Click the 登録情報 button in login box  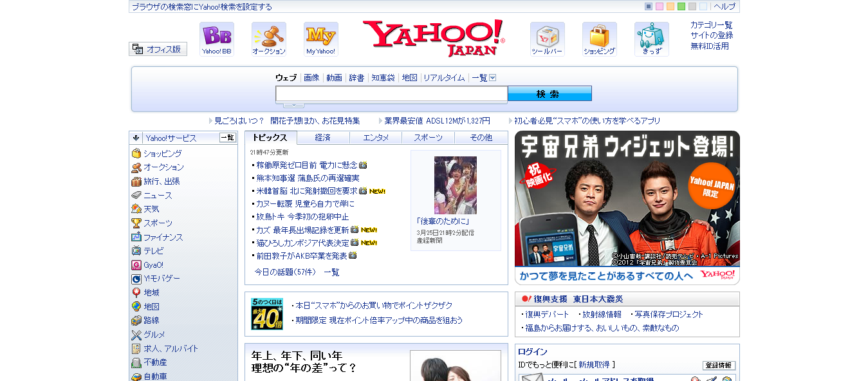pyautogui.click(x=719, y=366)
